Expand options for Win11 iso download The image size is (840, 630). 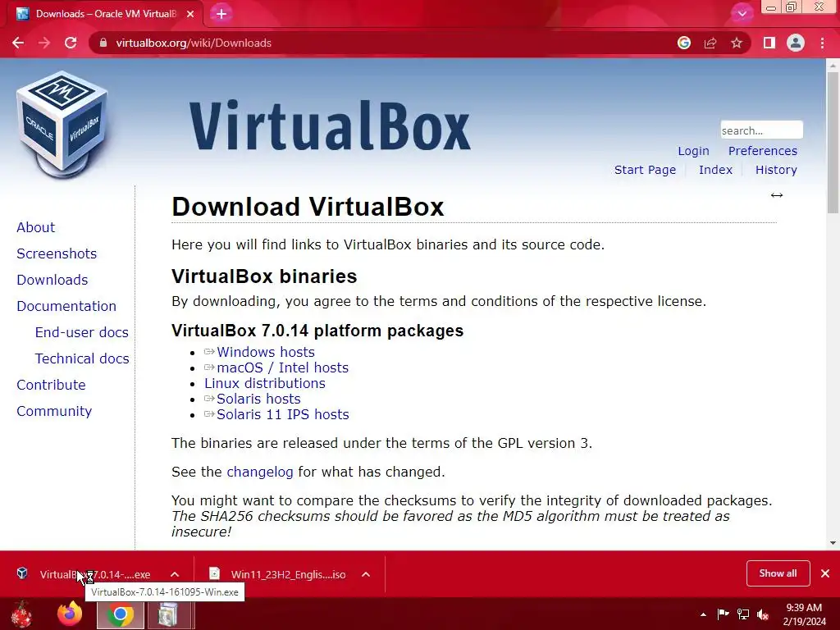tap(366, 574)
